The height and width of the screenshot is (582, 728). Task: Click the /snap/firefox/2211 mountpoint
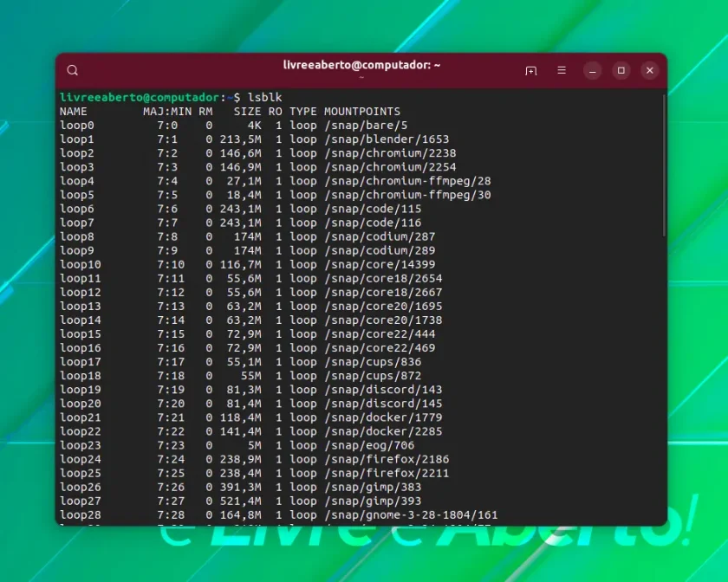click(x=387, y=474)
